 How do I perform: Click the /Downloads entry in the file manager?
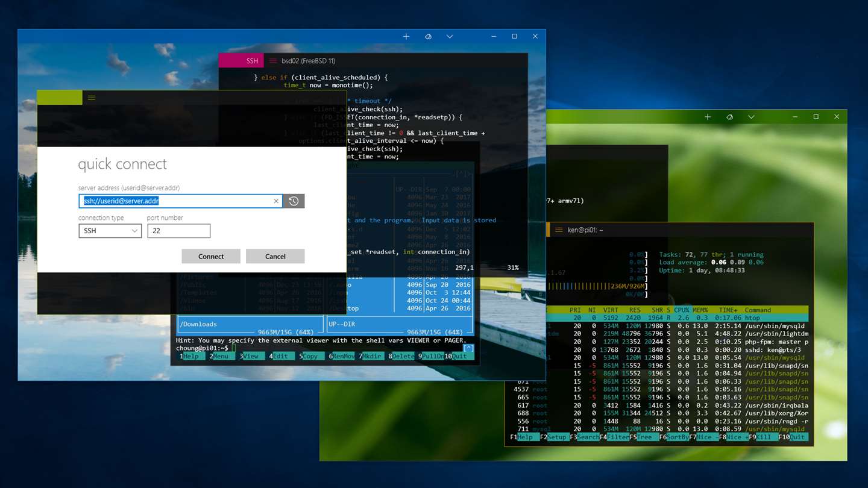[198, 324]
